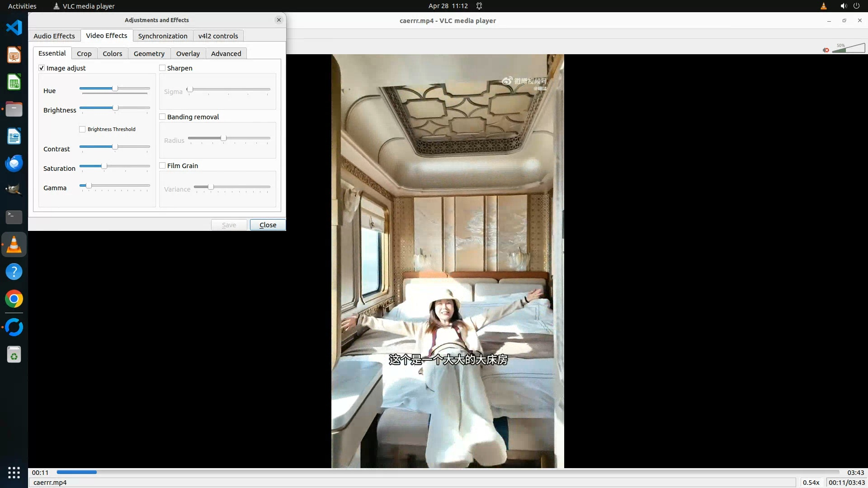Open the Colors sub-tab

(x=112, y=53)
